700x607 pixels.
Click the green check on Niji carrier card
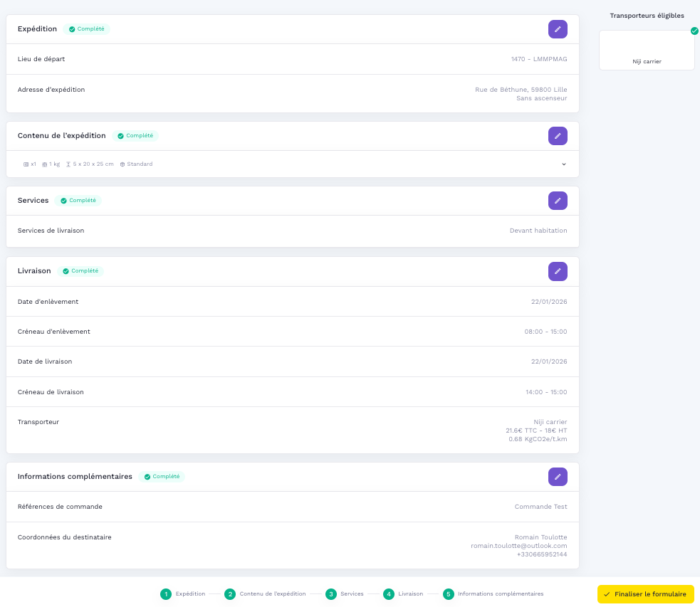[x=694, y=31]
